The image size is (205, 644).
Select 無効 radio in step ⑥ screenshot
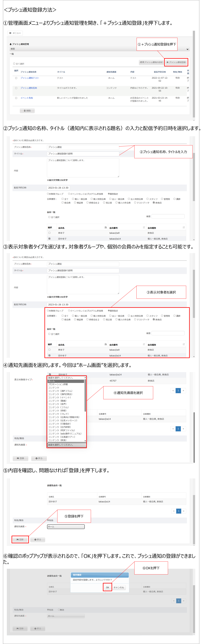[x=59, y=610]
